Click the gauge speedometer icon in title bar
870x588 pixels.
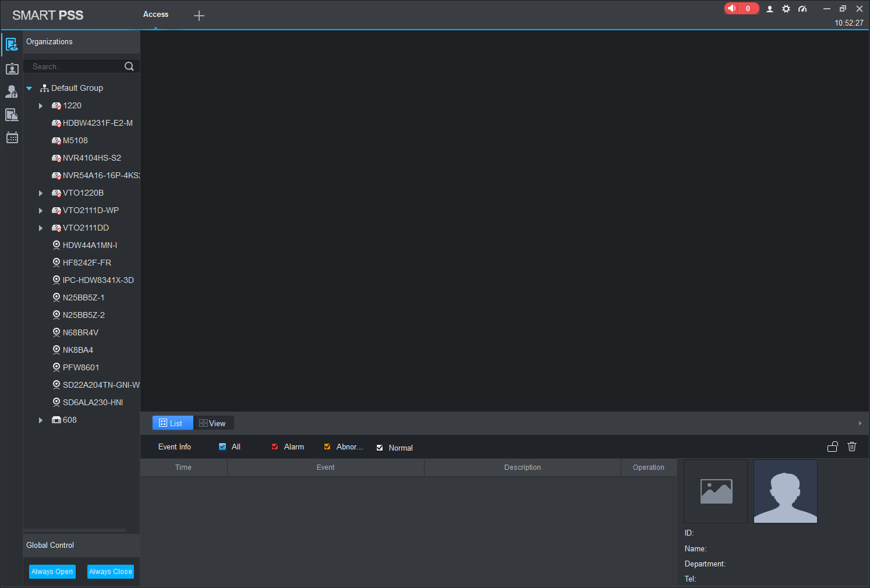click(x=802, y=9)
